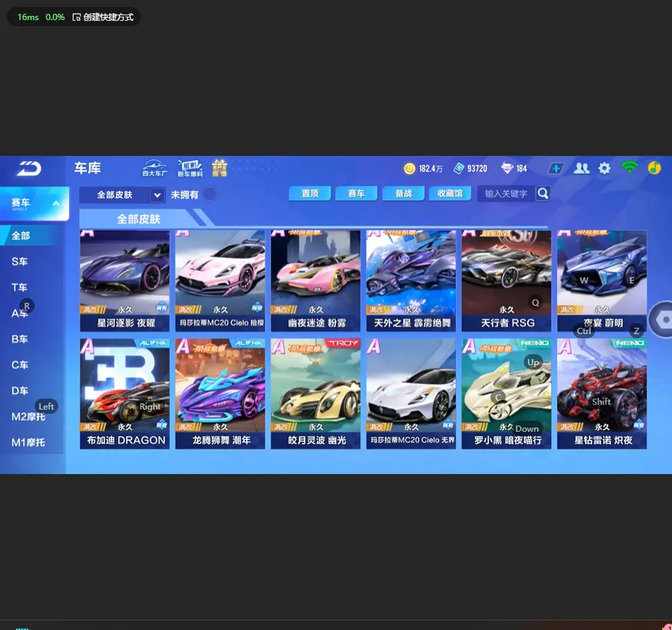
Task: Click the 全部皮肤 section header tab
Action: click(x=139, y=219)
